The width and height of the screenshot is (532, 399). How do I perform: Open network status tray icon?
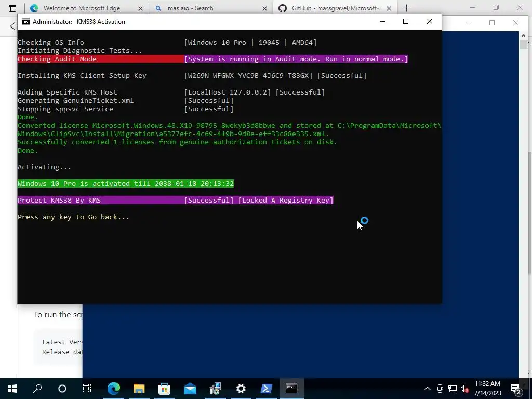[x=453, y=389]
